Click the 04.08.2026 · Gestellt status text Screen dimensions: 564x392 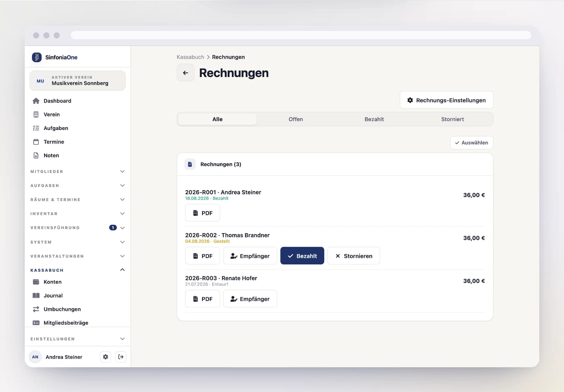(207, 241)
